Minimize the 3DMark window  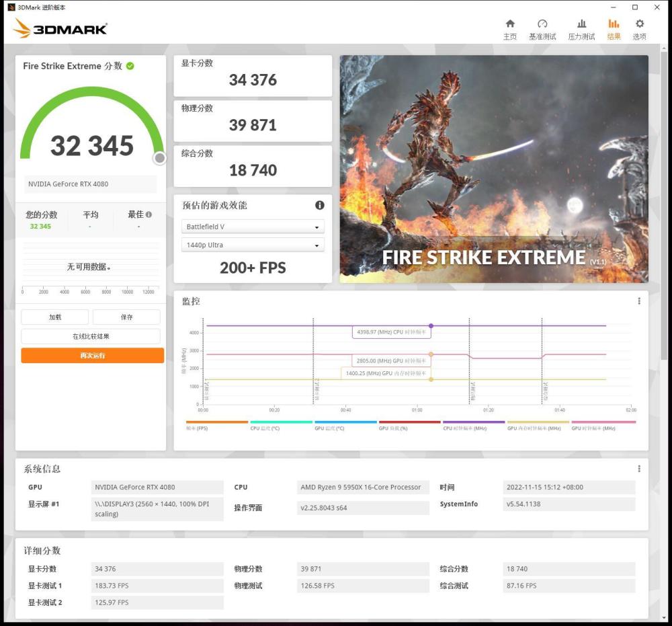(614, 7)
